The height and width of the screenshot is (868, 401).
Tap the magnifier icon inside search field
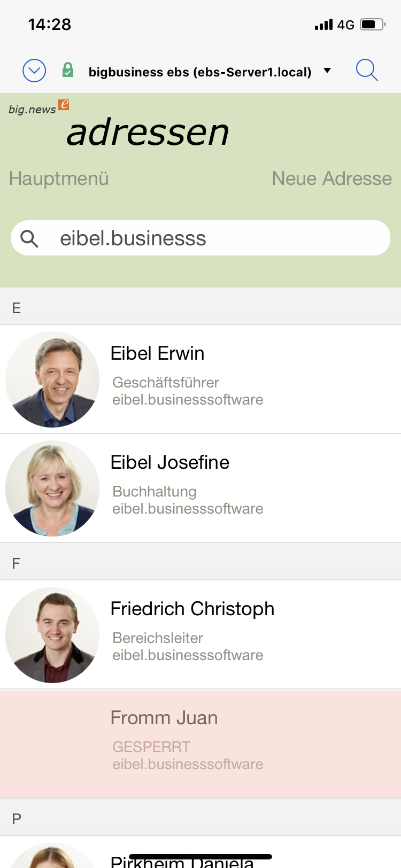29,238
